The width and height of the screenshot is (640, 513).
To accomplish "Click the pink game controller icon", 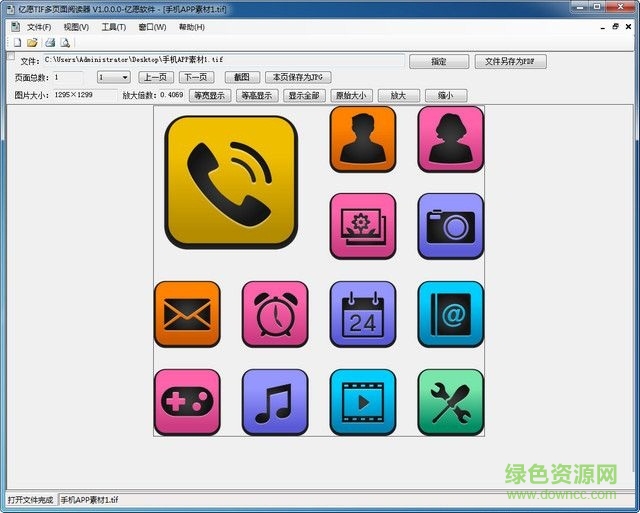I will point(187,402).
